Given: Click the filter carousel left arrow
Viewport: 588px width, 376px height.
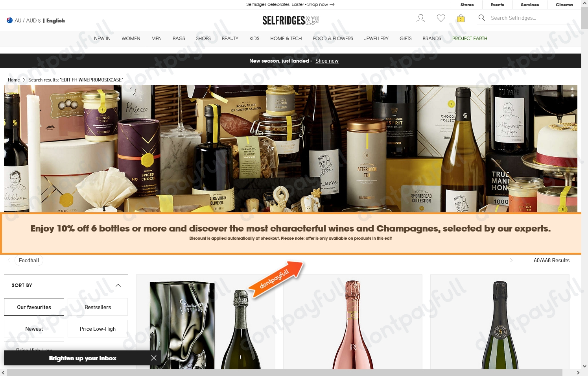Looking at the screenshot, I should coord(9,260).
